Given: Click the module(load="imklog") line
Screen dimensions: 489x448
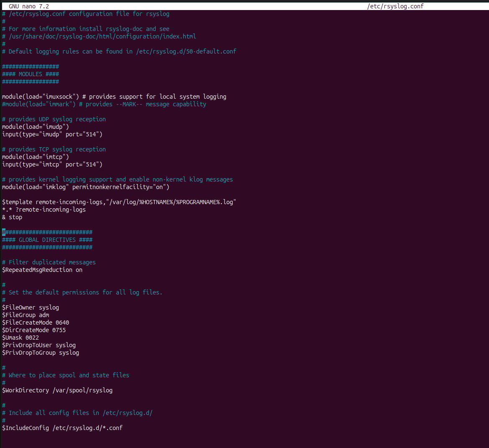Looking at the screenshot, I should (x=86, y=187).
